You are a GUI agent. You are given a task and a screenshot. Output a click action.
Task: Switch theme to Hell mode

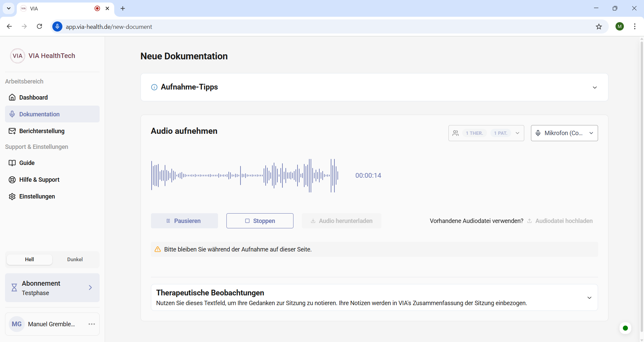[x=30, y=259]
